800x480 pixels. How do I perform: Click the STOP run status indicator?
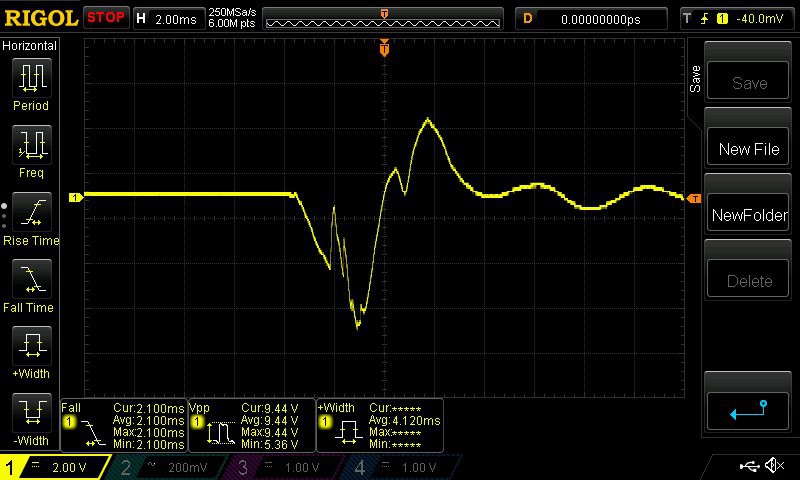106,18
